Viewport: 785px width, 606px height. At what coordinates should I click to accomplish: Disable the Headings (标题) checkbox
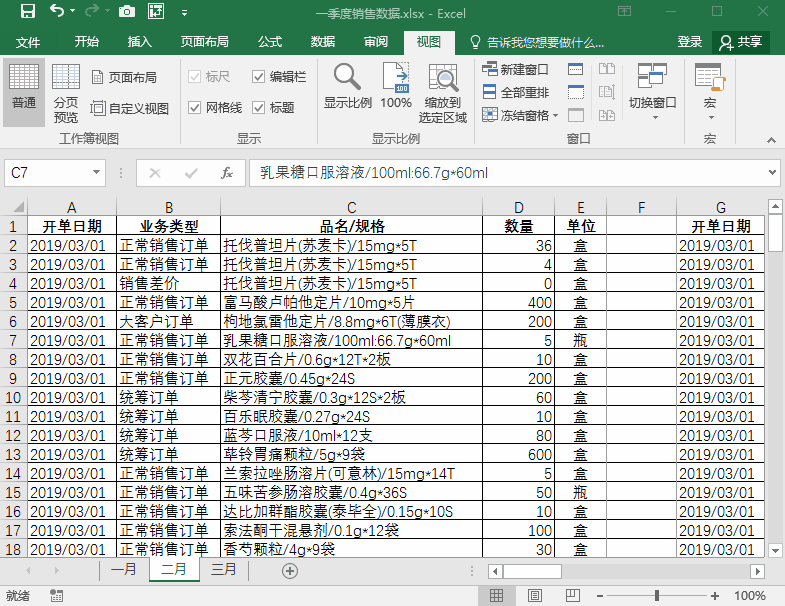click(259, 108)
